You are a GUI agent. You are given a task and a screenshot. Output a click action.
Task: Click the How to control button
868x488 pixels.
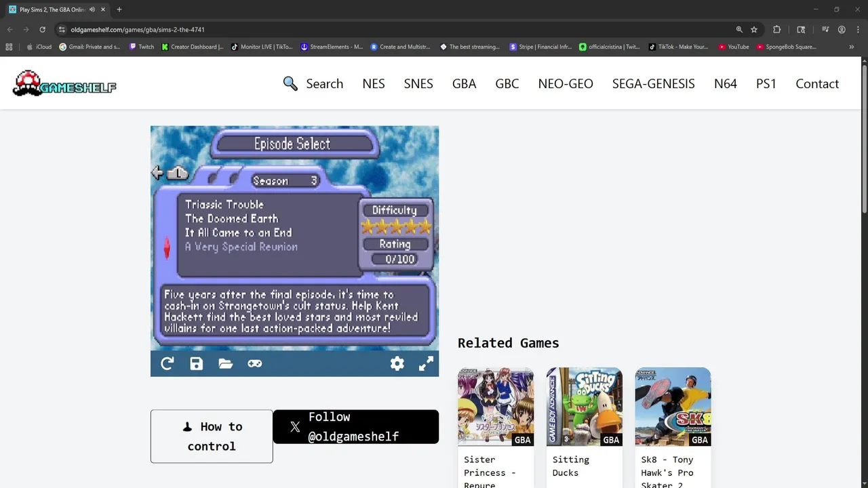pyautogui.click(x=212, y=436)
